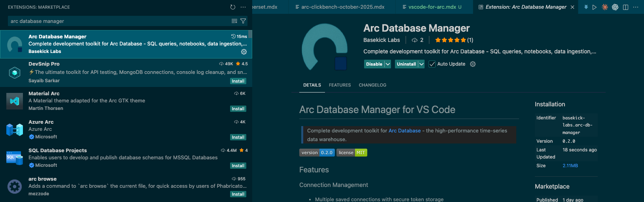Screen dimensions: 644x202
Task: Clear extensions search results
Action: pos(234,21)
